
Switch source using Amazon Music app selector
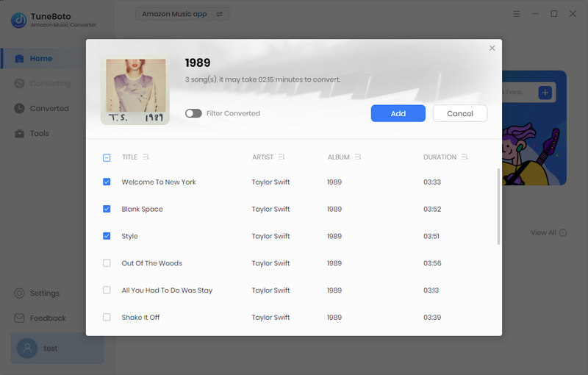click(x=182, y=14)
